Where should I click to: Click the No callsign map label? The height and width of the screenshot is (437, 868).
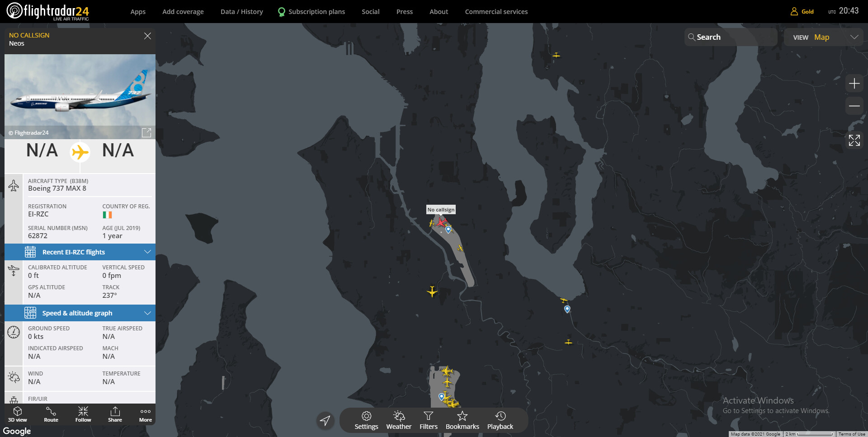click(441, 210)
